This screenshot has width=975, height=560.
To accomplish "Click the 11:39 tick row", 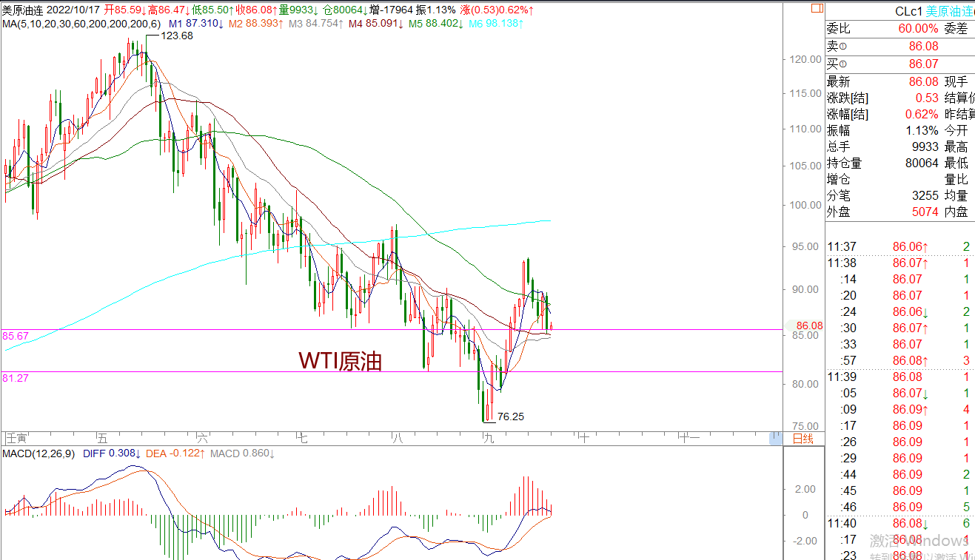I will [900, 377].
